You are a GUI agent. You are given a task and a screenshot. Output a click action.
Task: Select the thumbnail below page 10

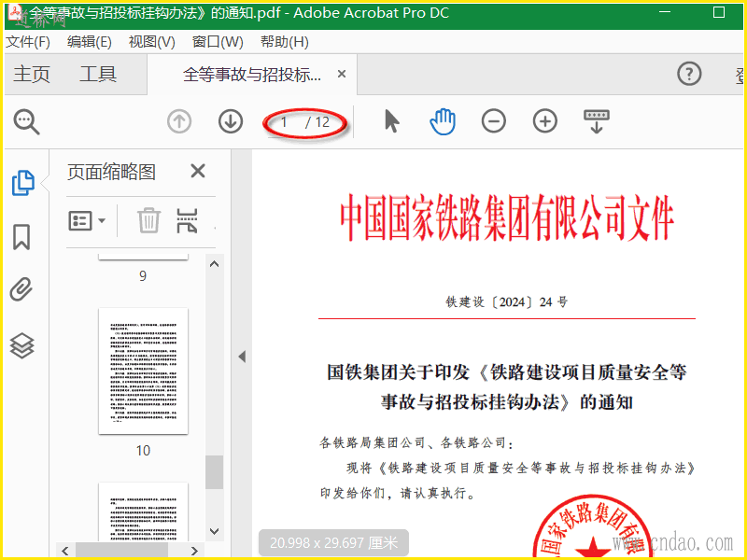point(144,511)
